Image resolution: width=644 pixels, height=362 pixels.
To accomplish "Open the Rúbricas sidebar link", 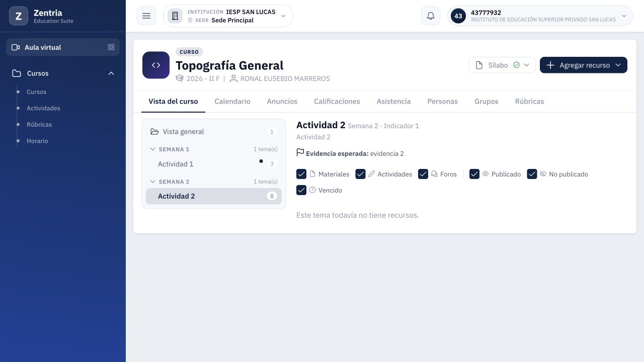I will tap(39, 125).
